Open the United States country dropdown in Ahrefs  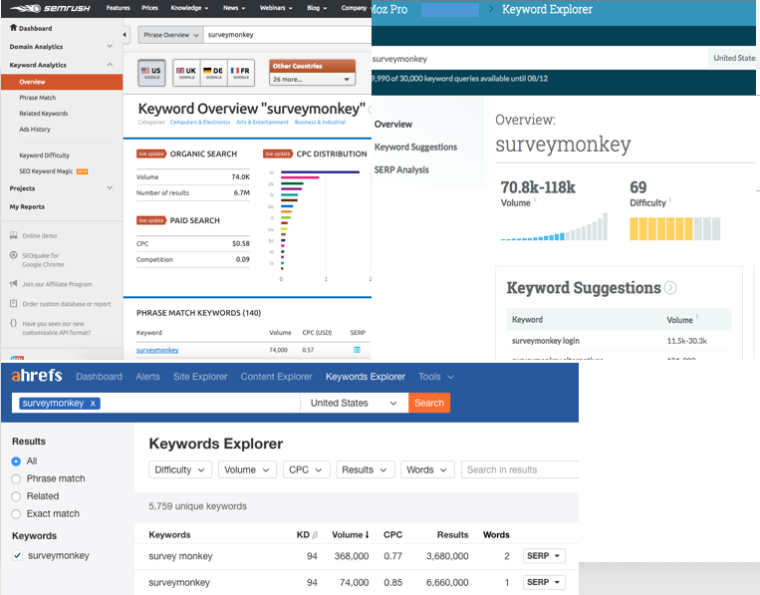click(x=353, y=403)
